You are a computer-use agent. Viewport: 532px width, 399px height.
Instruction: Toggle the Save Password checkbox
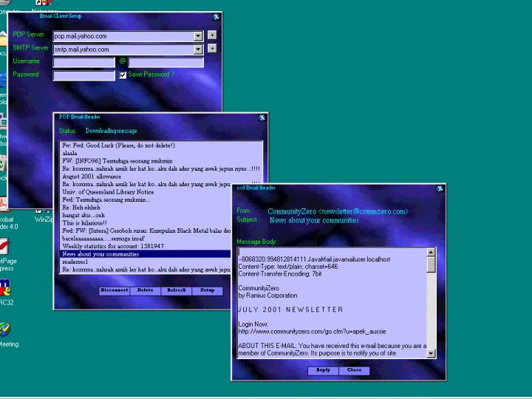click(x=123, y=75)
